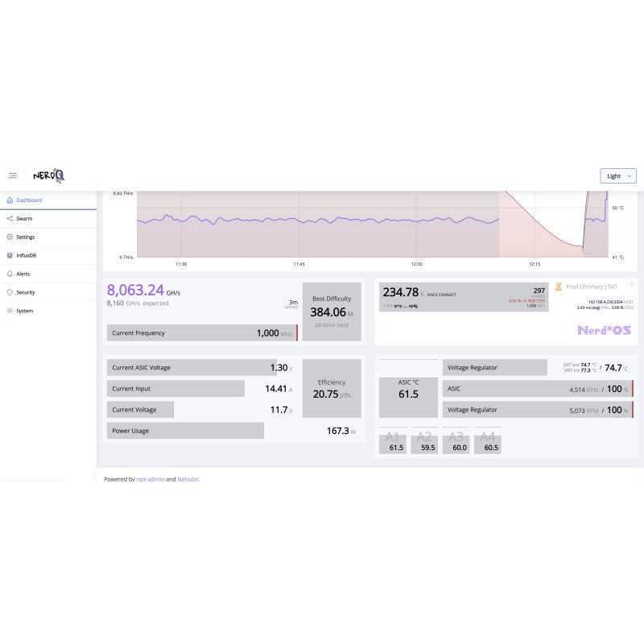Viewport: 644px width, 644px height.
Task: Click the Efficiency 20.75 card
Action: (x=332, y=389)
